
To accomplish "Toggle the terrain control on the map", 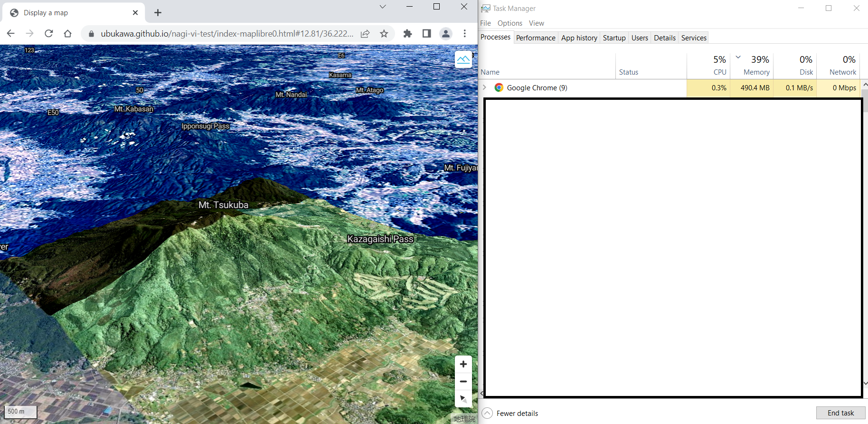I will [x=463, y=59].
